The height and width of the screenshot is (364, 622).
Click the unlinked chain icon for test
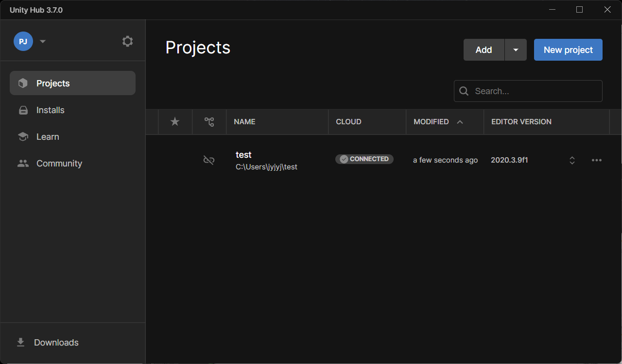(209, 160)
